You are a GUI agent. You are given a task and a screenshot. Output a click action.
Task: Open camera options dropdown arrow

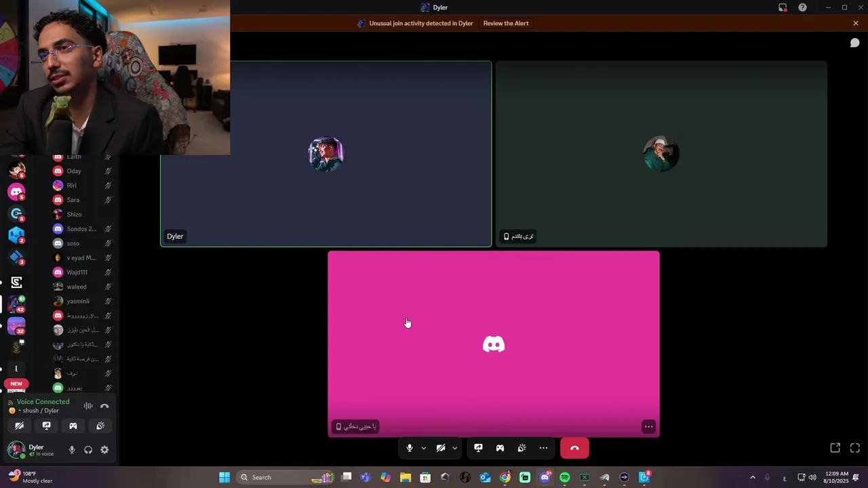(x=455, y=448)
